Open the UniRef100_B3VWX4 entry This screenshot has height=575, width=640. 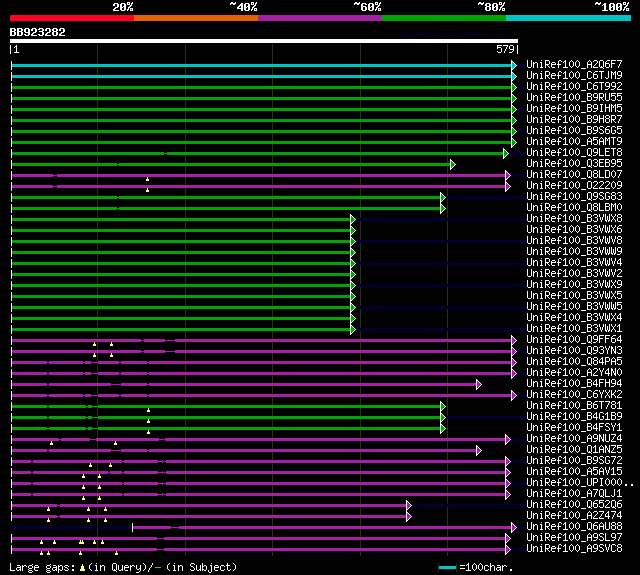pyautogui.click(x=574, y=318)
